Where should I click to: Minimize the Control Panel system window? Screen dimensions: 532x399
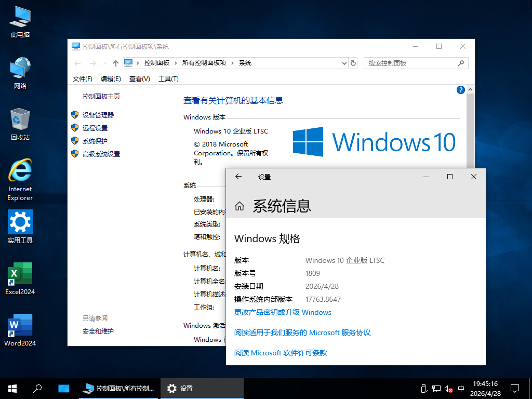click(x=416, y=46)
